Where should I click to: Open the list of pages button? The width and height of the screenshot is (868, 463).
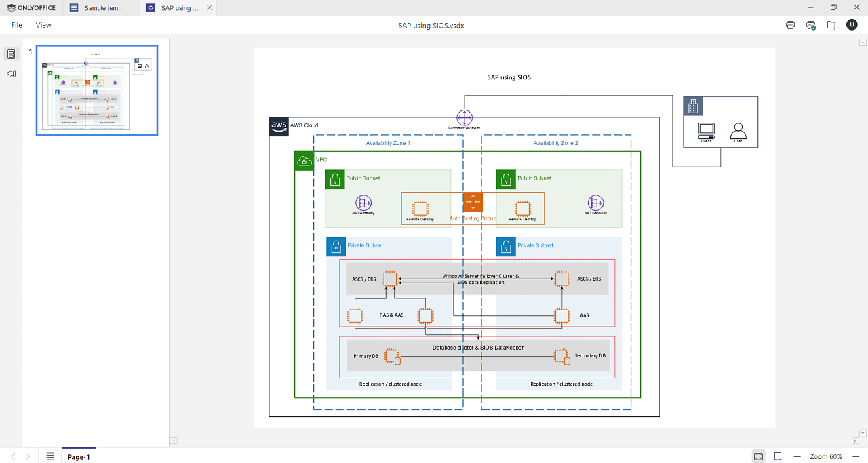50,456
